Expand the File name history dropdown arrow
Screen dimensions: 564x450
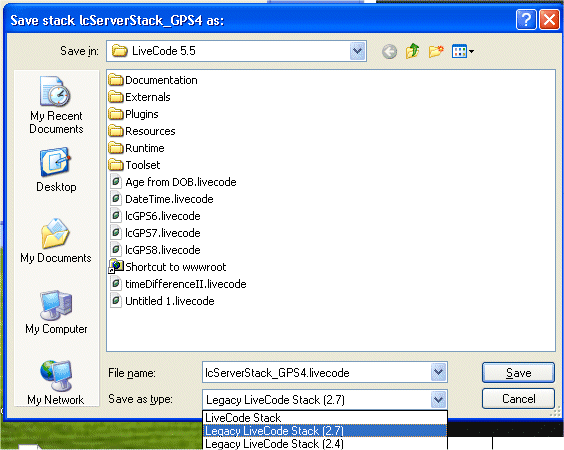[x=438, y=372]
